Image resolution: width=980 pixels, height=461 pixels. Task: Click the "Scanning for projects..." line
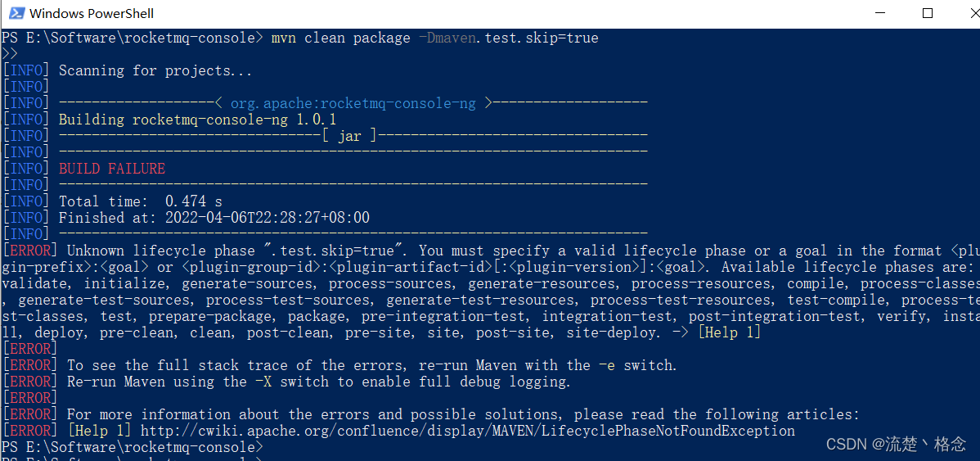[x=155, y=70]
